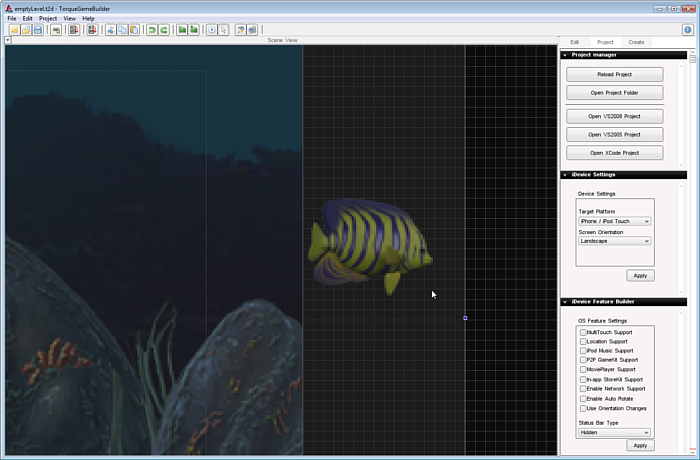Click the Open Project Folder button
Viewport: 700px width, 460px height.
pyautogui.click(x=615, y=93)
